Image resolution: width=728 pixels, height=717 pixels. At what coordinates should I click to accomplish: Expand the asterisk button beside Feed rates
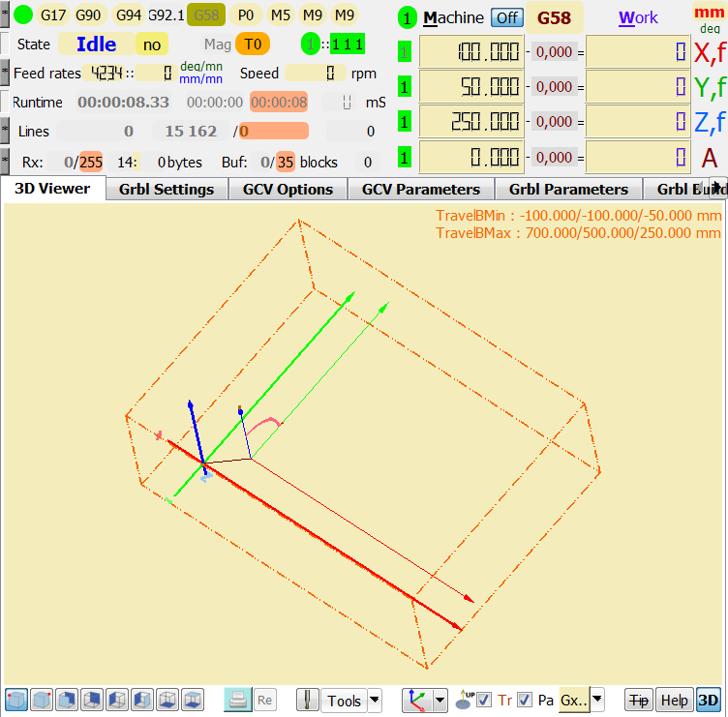coord(5,73)
